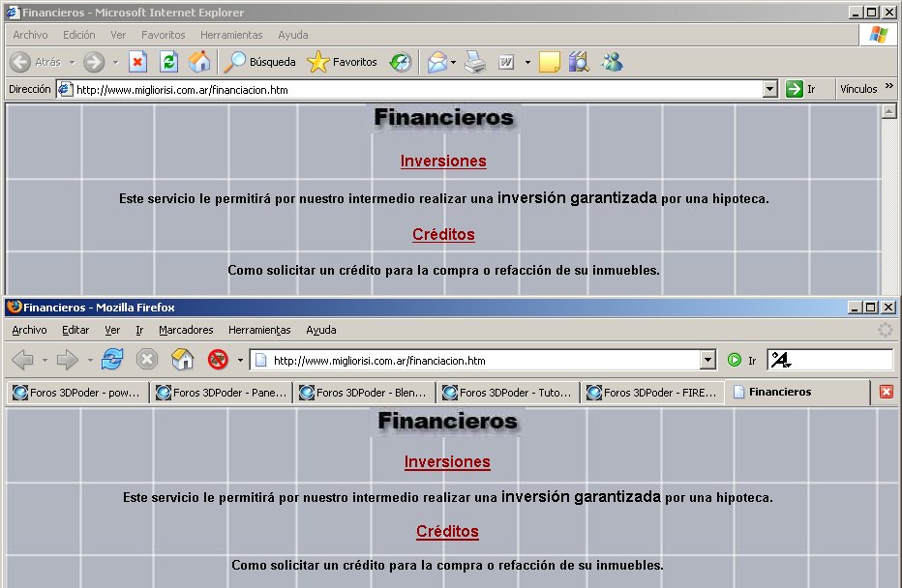Open the yellow note icon in IE toolbar
This screenshot has width=902, height=588.
(550, 62)
